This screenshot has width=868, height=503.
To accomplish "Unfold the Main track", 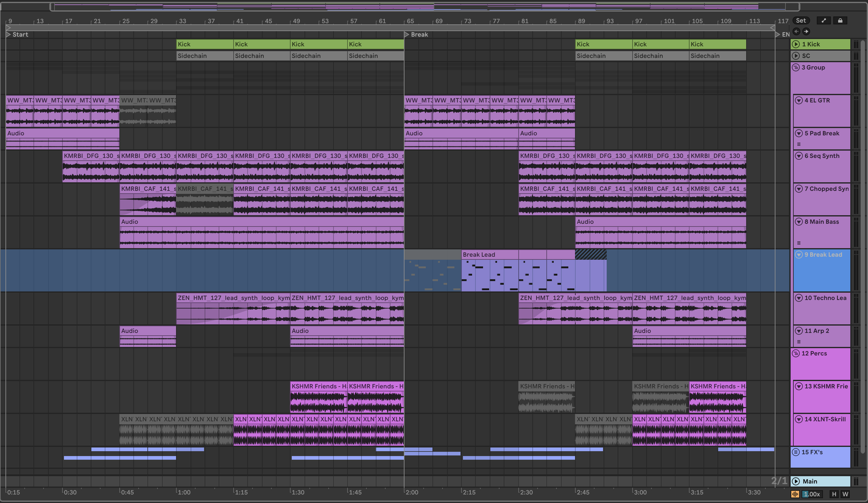I will coord(796,481).
